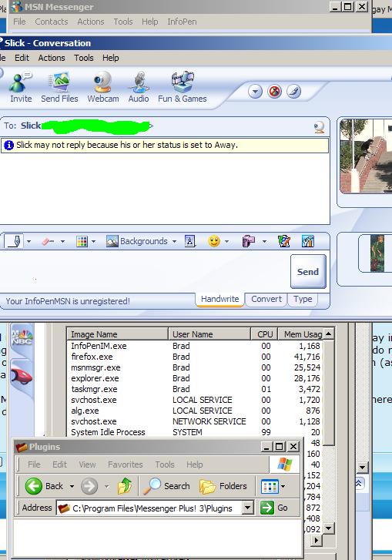
Task: Click process list scroll down arrow
Action: 329,528
